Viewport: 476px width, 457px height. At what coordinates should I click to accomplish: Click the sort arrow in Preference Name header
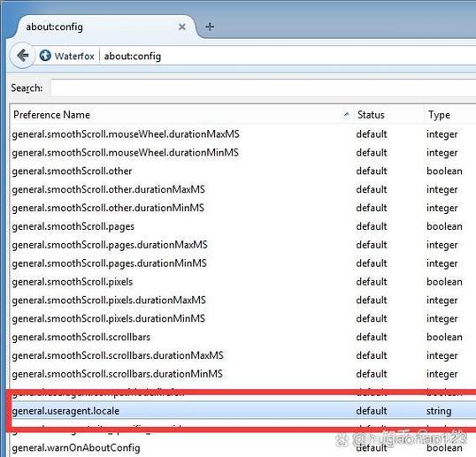(346, 114)
